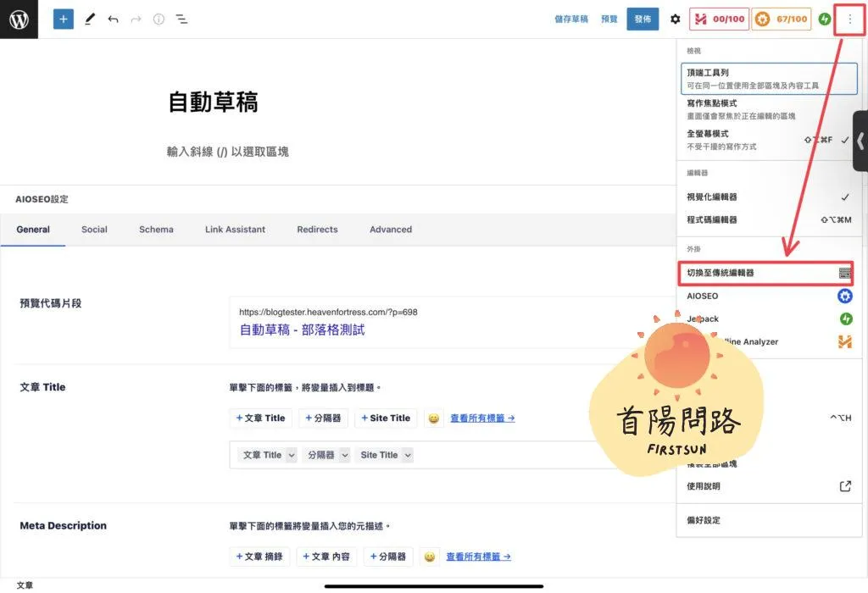The image size is (868, 593).
Task: Click the undo arrow icon
Action: (113, 19)
